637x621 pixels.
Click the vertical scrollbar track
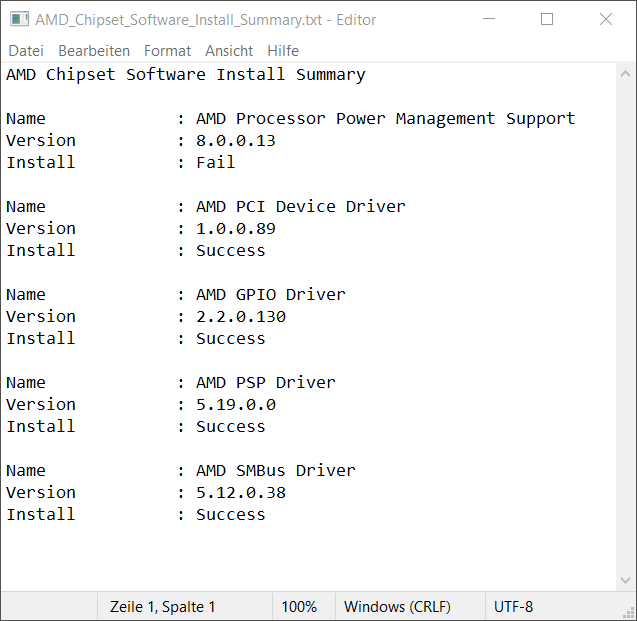pos(626,330)
